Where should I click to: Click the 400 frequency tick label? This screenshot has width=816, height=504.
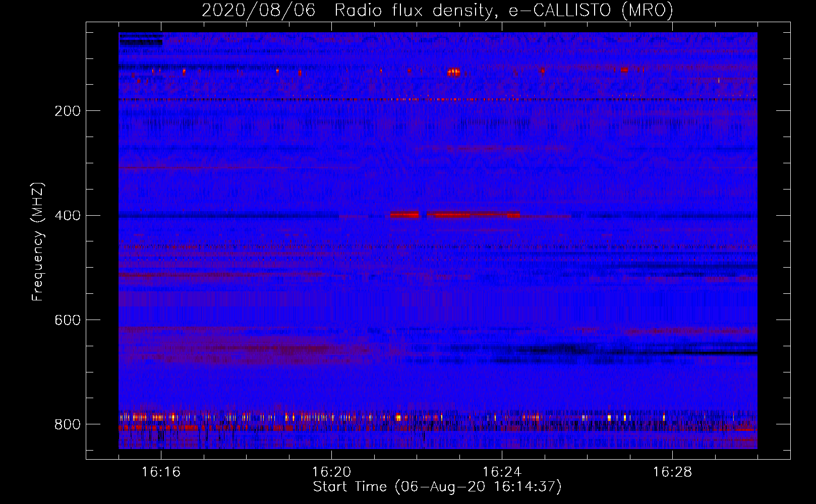click(68, 216)
